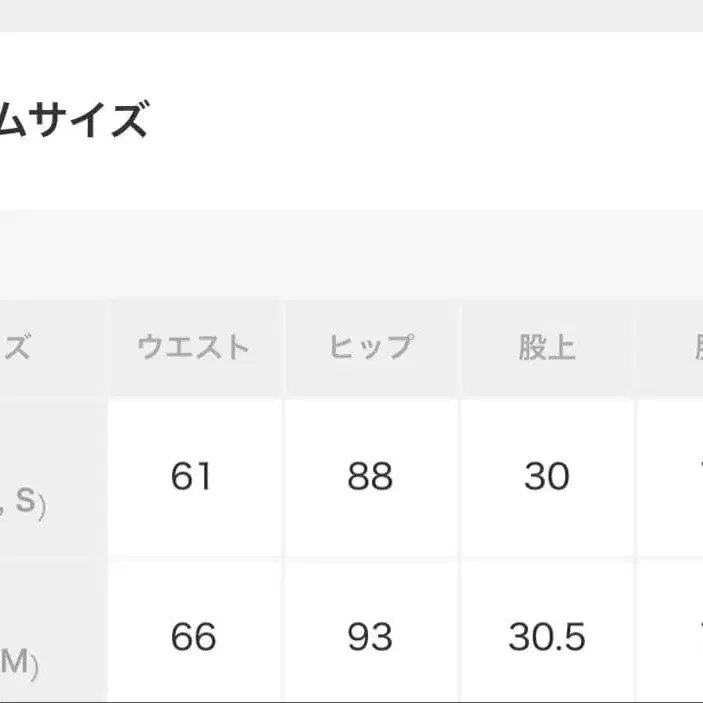
Task: Click the gray band above ウエスト header
Action: point(193,255)
